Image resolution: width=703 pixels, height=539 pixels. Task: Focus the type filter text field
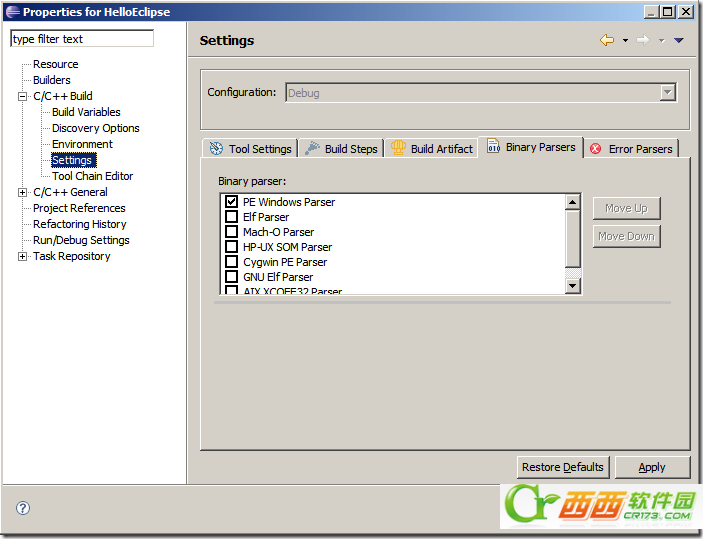[82, 39]
